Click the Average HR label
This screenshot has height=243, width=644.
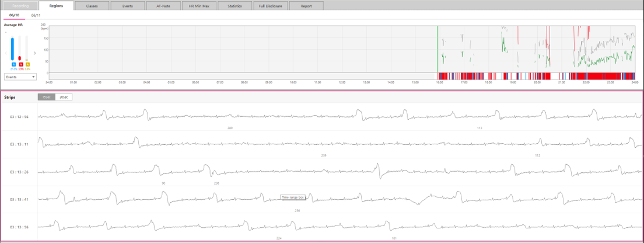pyautogui.click(x=13, y=25)
